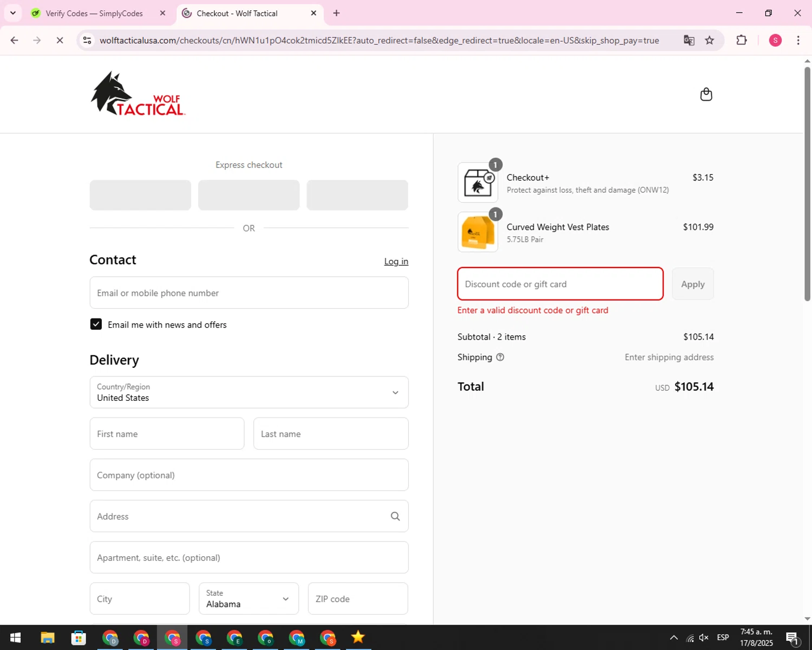Image resolution: width=812 pixels, height=650 pixels.
Task: Click the Enter shipping address text
Action: pyautogui.click(x=669, y=357)
